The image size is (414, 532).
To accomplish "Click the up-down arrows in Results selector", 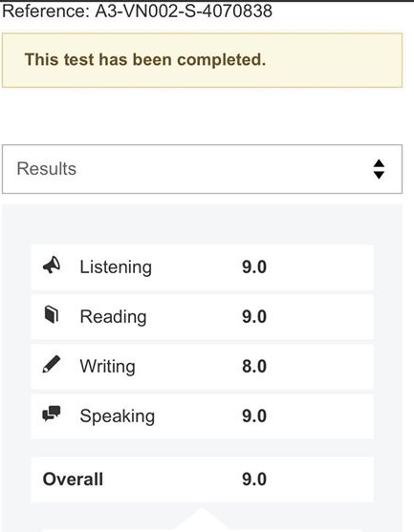I will point(379,169).
